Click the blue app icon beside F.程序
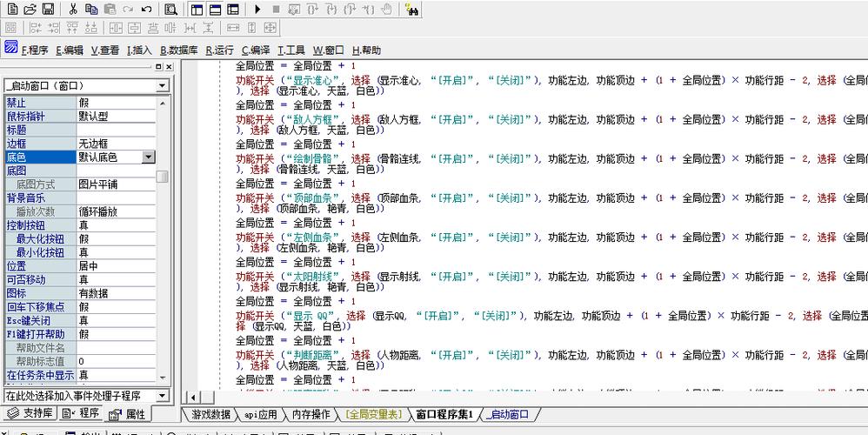Viewport: 868px width, 435px height. coord(10,46)
